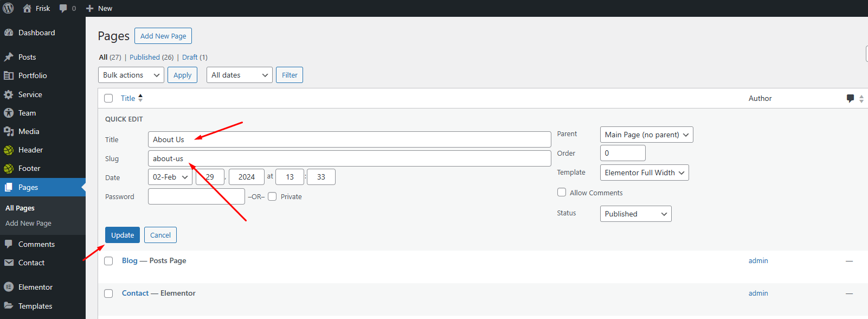Click into the Slug text field
This screenshot has width=868, height=319.
point(349,158)
